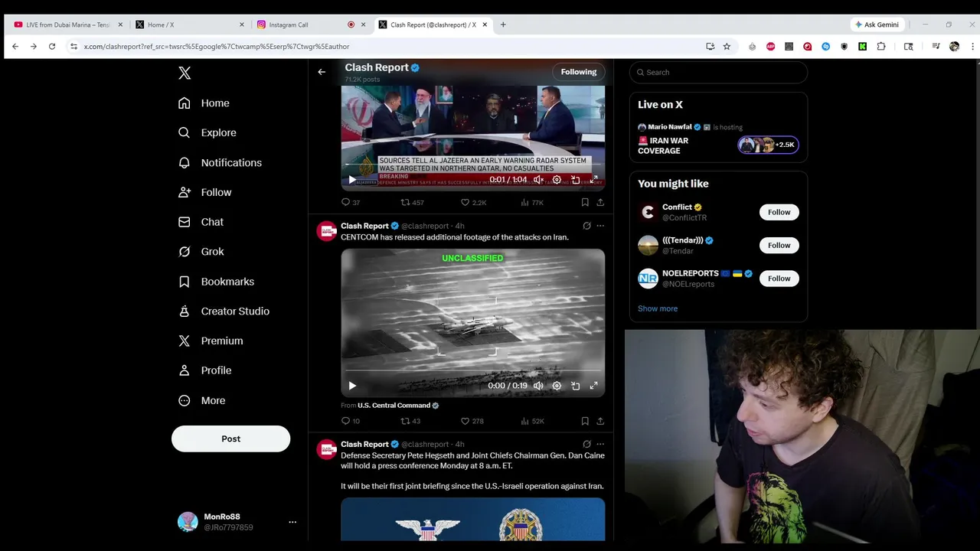Screen dimensions: 980x551
Task: Repost the post with 457 reposts
Action: [413, 203]
